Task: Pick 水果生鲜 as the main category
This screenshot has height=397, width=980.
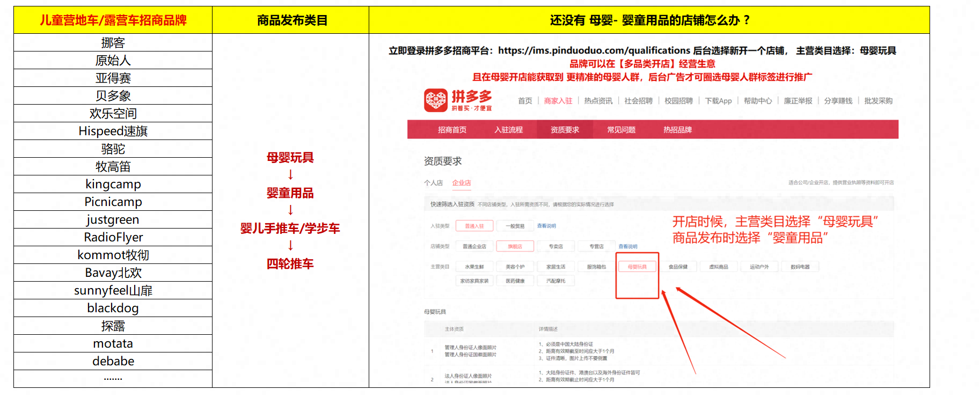Action: coord(474,267)
